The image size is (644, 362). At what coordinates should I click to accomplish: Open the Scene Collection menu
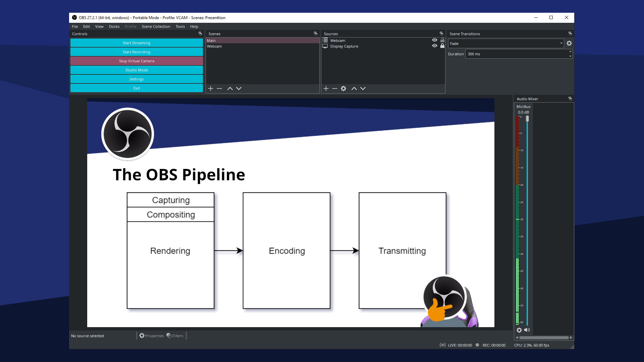coord(156,26)
